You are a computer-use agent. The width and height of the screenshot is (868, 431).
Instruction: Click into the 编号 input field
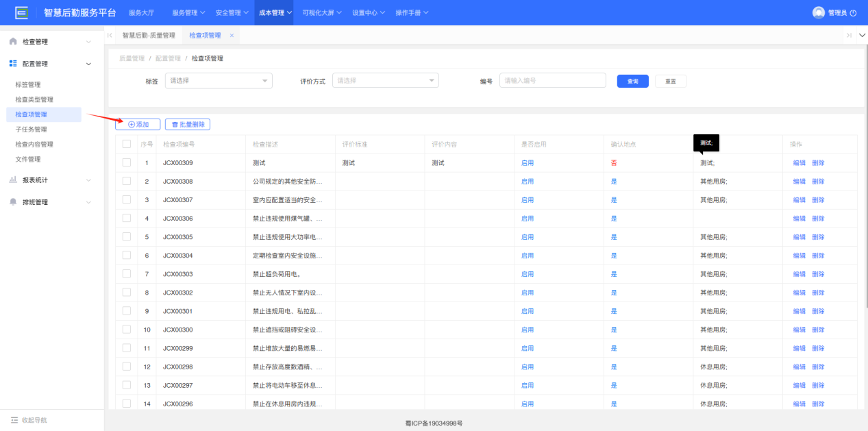pos(553,81)
